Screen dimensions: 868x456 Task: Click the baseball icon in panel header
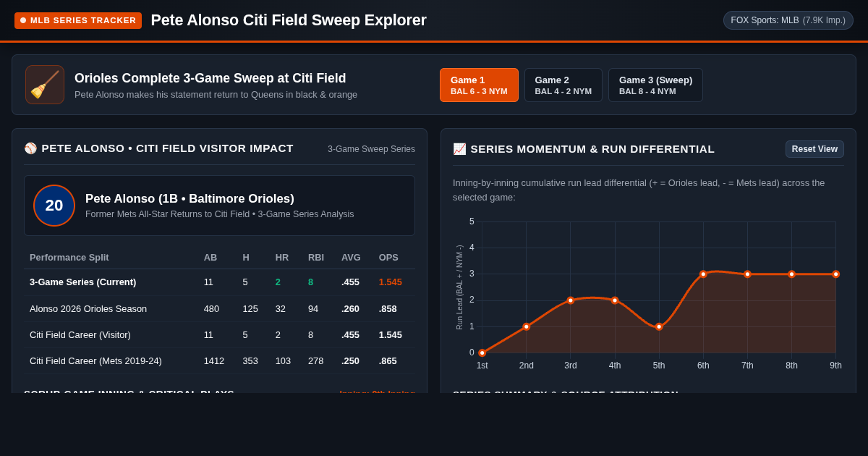pos(30,148)
